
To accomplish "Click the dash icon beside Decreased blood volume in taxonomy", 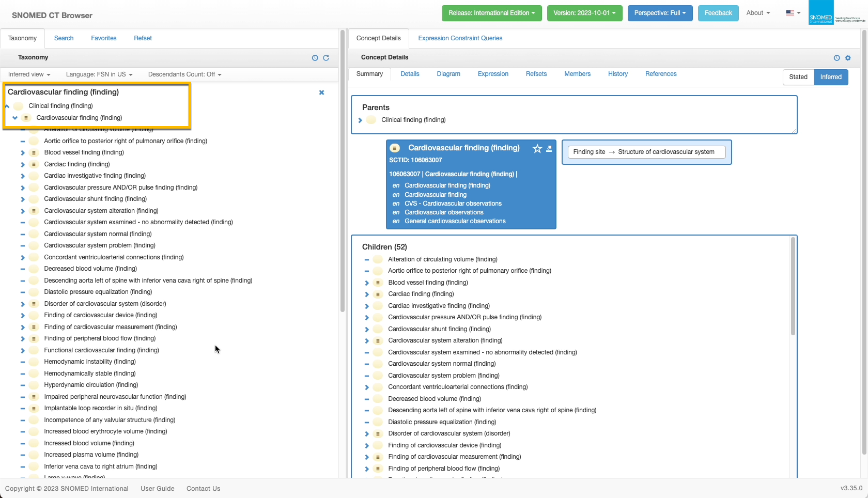I will click(x=22, y=269).
